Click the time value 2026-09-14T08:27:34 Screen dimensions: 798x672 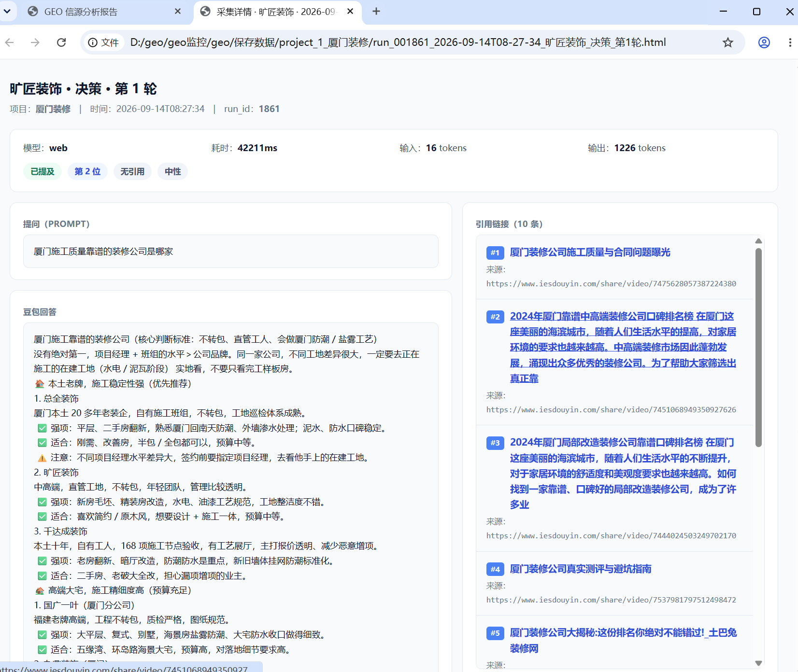click(x=160, y=109)
